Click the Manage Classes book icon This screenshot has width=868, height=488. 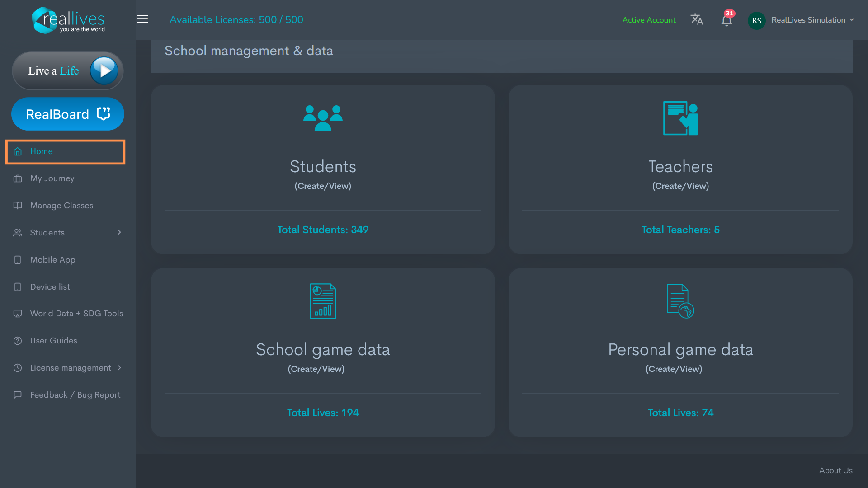click(18, 206)
